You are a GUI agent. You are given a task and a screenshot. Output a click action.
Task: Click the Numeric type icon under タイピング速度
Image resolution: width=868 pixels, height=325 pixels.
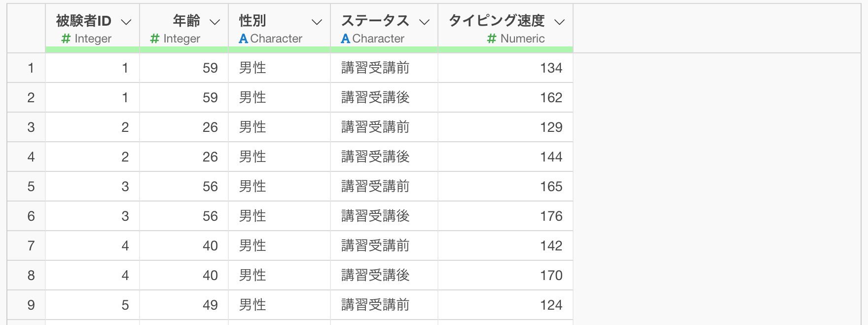[491, 39]
